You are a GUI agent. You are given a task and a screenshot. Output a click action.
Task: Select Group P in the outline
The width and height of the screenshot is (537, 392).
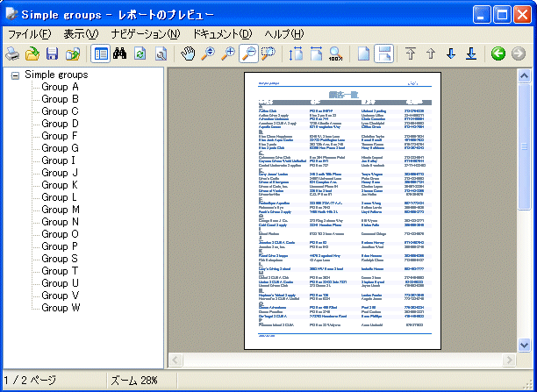[60, 246]
